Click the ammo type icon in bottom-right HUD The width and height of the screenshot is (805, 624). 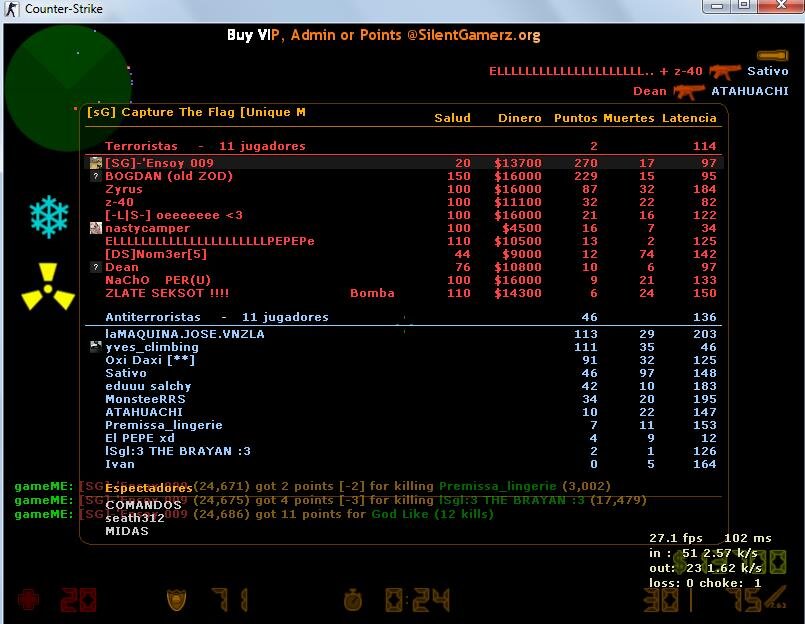[x=775, y=598]
